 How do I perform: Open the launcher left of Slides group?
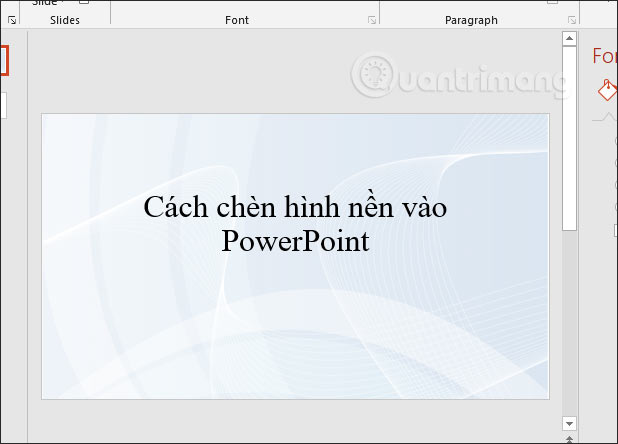click(12, 20)
